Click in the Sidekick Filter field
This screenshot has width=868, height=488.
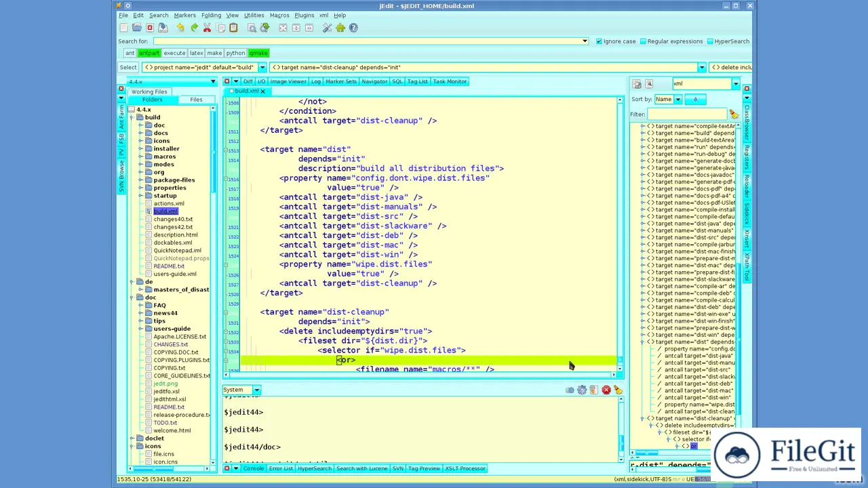pos(687,114)
